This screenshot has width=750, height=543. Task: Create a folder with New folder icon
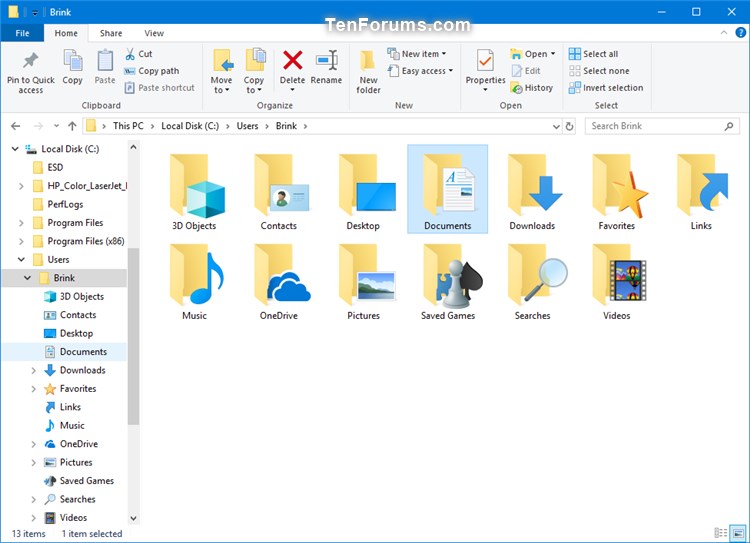point(368,70)
